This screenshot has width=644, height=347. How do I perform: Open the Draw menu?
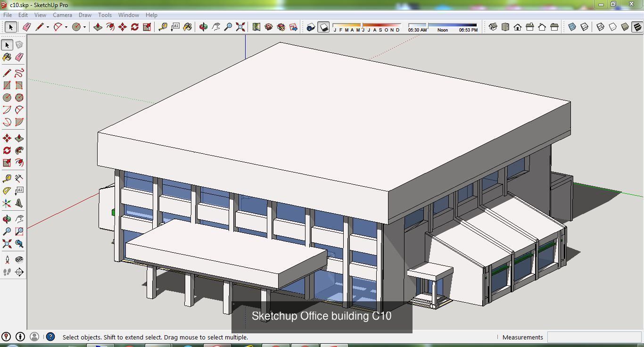[85, 15]
